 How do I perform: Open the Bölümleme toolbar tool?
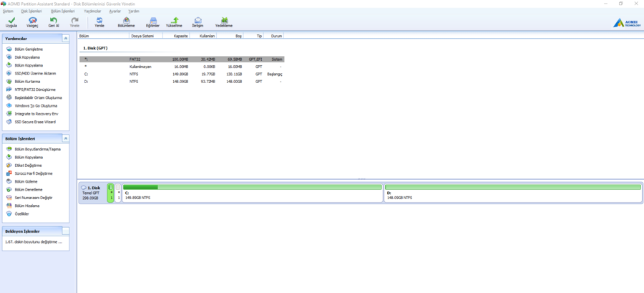point(126,22)
